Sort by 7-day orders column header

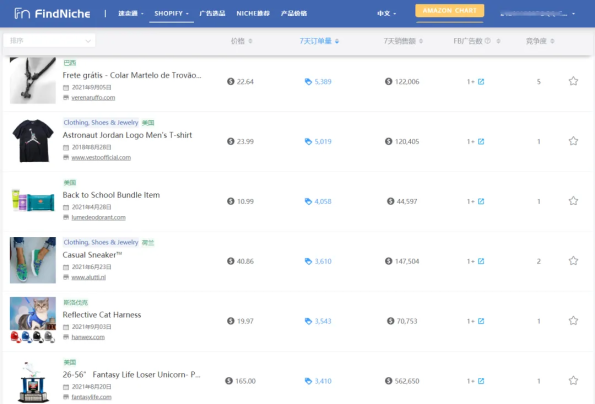point(319,41)
